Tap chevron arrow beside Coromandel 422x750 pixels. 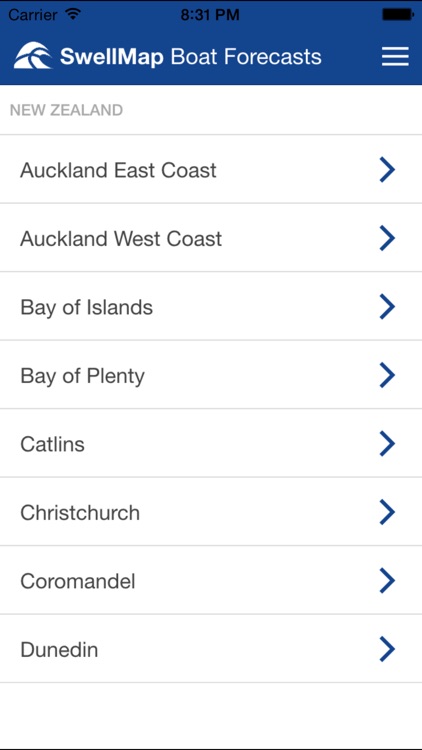click(x=387, y=580)
